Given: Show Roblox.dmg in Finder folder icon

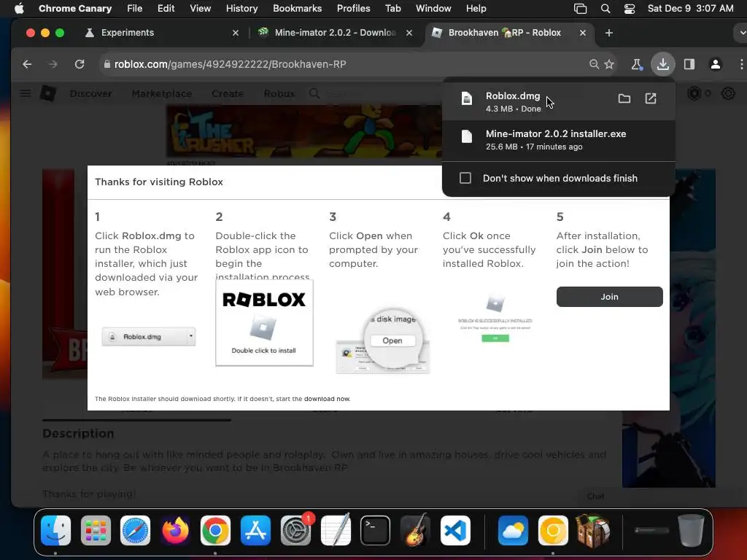Looking at the screenshot, I should pos(624,98).
